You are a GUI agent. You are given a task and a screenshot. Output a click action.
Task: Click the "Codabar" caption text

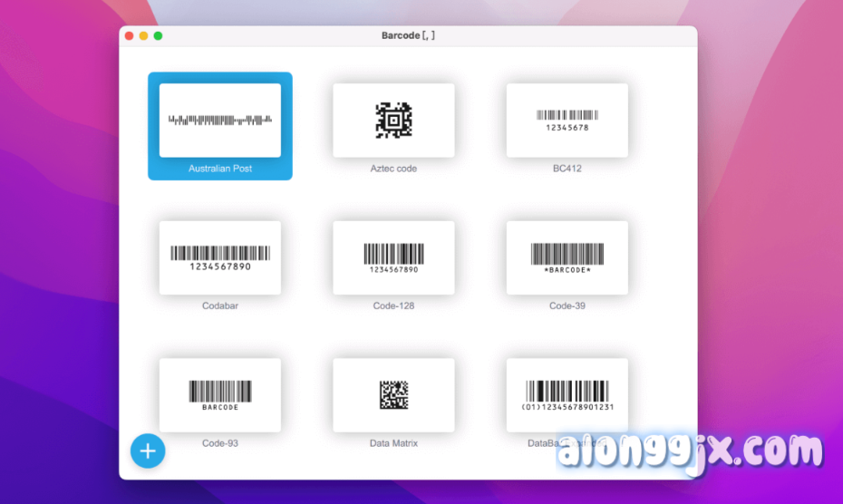pos(219,306)
